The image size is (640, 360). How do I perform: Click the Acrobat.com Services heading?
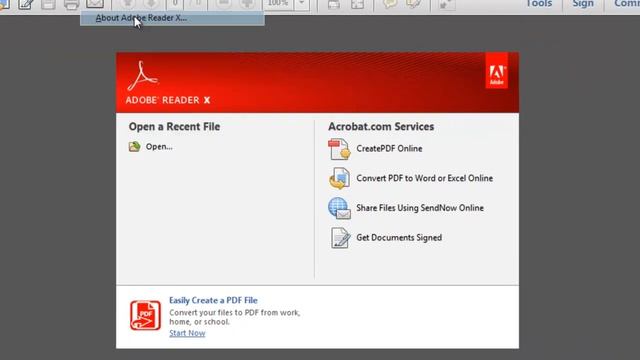point(381,127)
